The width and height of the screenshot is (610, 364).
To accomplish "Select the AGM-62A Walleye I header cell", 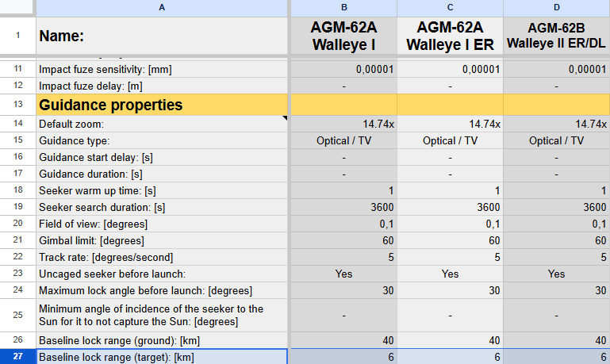I will tap(344, 36).
